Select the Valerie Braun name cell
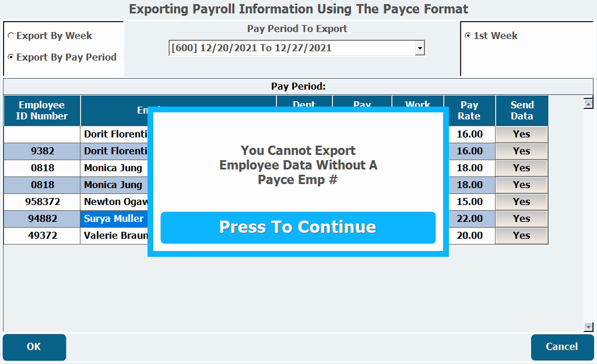Image resolution: width=597 pixels, height=364 pixels. (x=114, y=235)
